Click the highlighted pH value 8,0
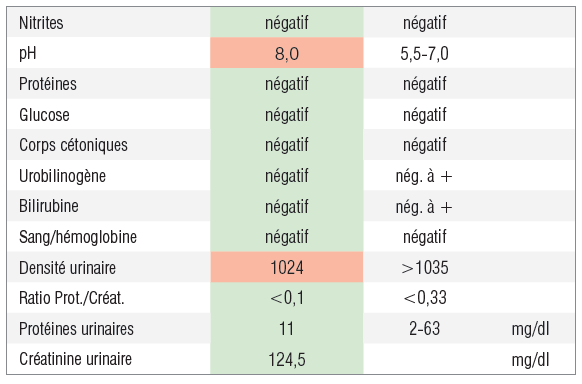The width and height of the screenshot is (582, 384). coord(287,54)
